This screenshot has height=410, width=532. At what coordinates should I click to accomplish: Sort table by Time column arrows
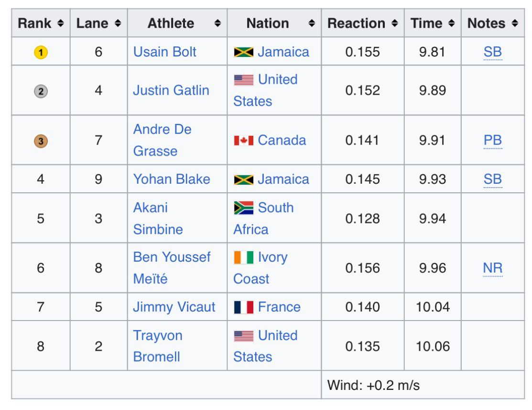[x=451, y=23]
